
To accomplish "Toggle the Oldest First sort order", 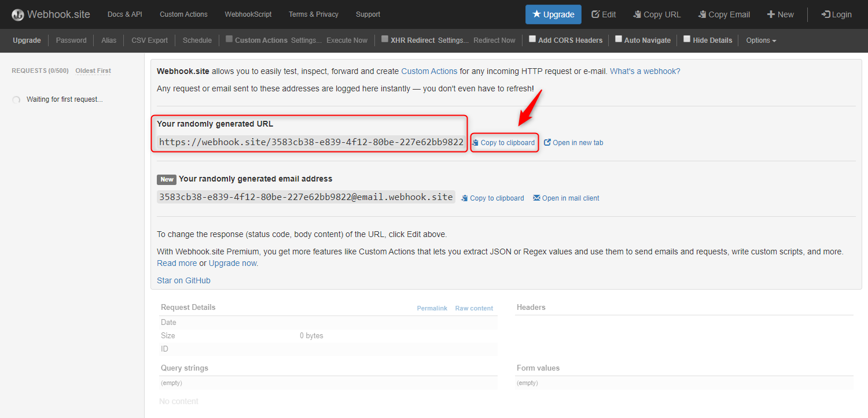I will point(93,71).
